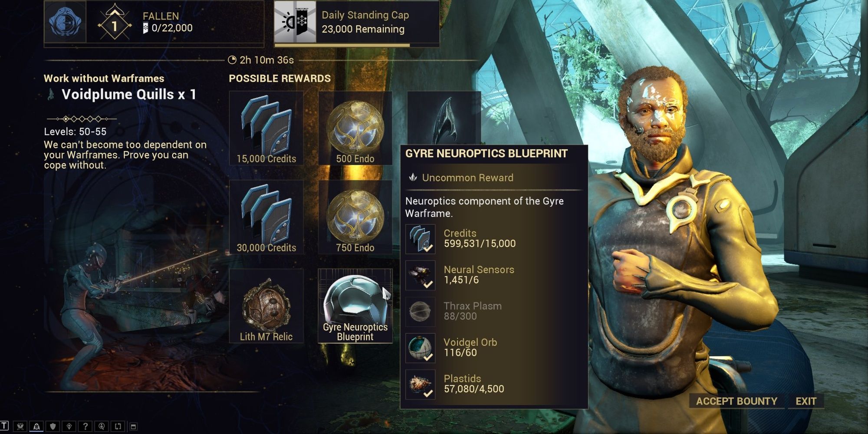Open the shield-icon chat tab

click(x=53, y=427)
